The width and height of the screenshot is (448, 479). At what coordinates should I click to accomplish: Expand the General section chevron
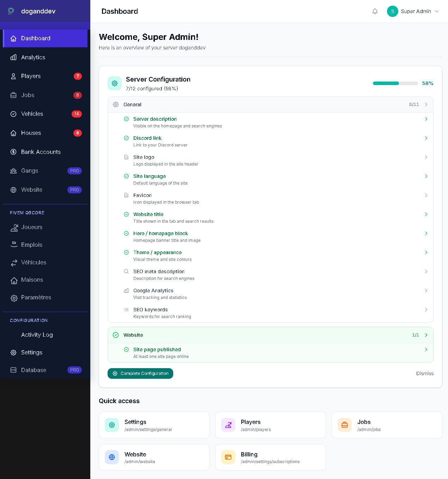(x=426, y=104)
